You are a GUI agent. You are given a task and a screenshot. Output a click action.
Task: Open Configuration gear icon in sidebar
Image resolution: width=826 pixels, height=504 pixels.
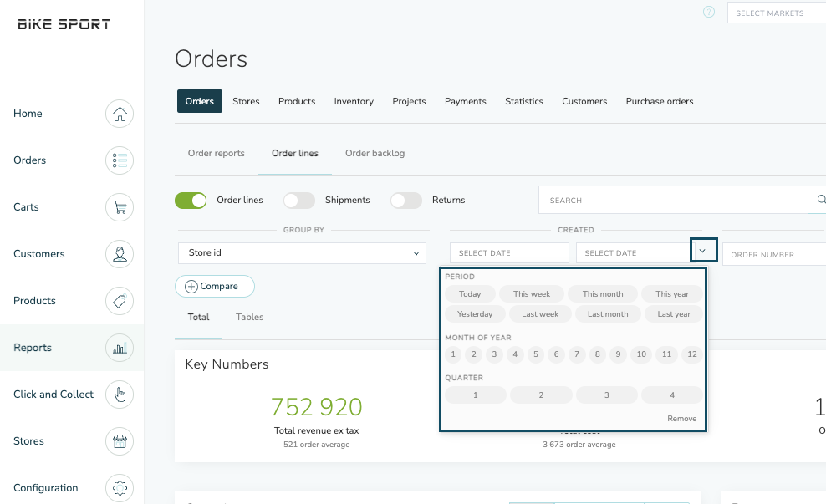point(120,488)
